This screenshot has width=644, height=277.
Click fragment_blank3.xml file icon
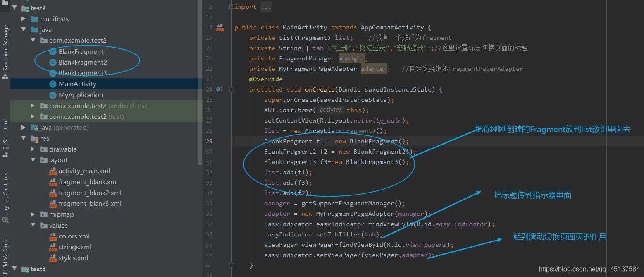(53, 203)
